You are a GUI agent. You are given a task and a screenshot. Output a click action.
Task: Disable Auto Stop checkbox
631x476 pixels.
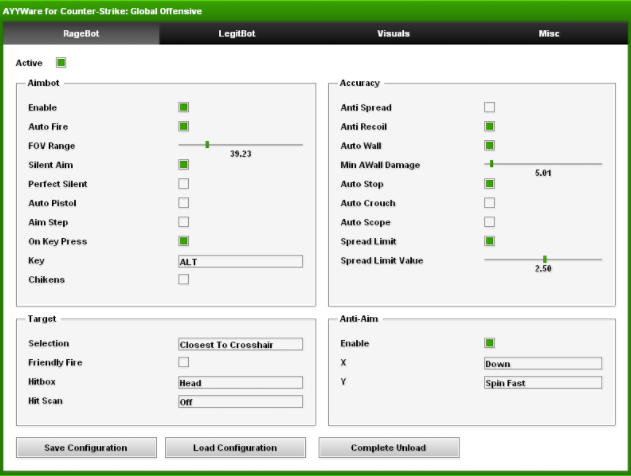489,183
